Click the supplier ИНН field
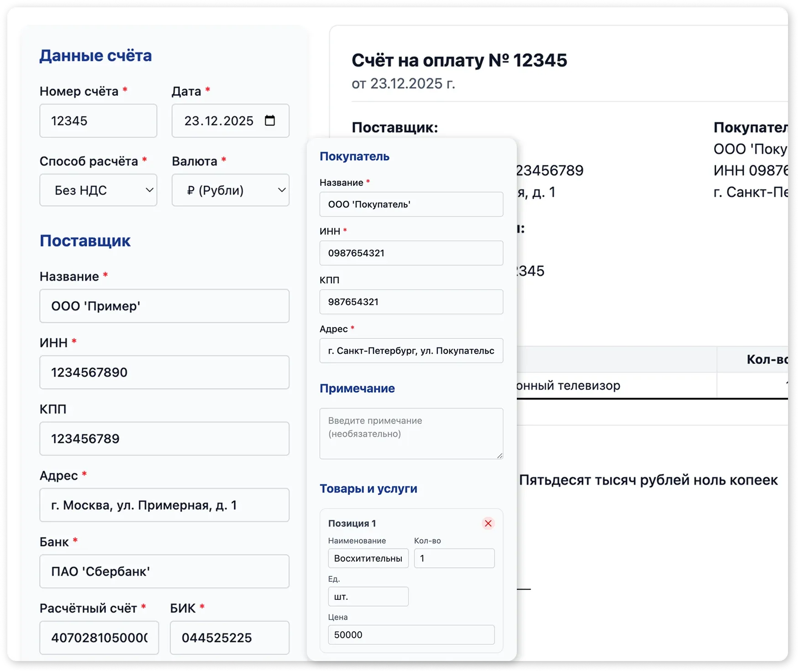 tap(164, 373)
